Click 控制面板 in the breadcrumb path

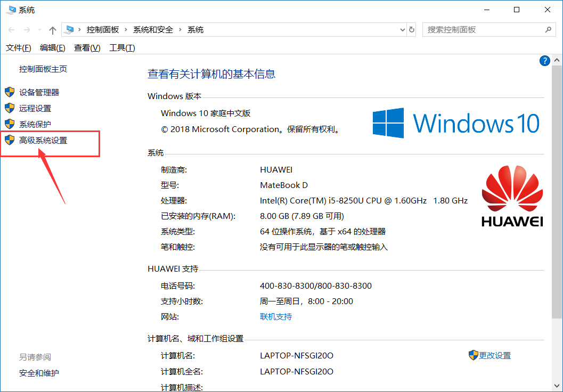[103, 30]
